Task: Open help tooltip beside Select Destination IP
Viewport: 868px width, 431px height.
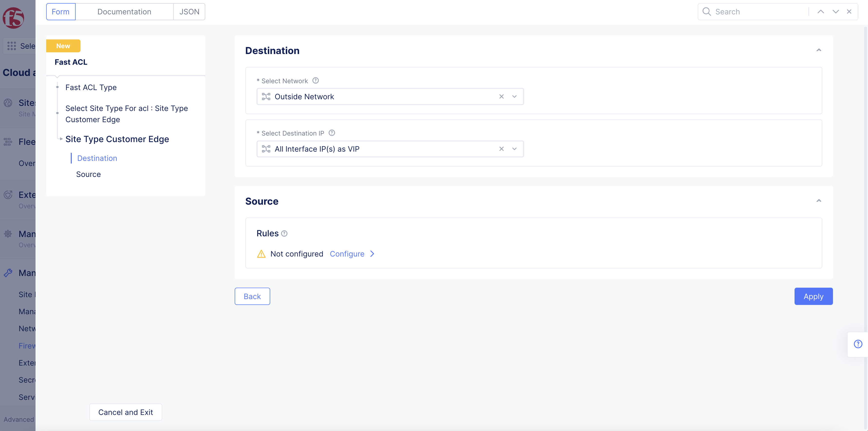Action: point(331,133)
